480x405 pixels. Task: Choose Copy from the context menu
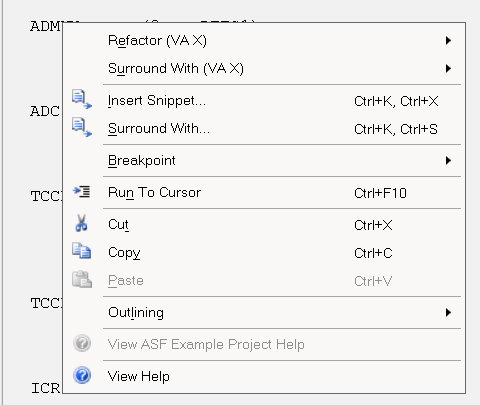point(264,253)
